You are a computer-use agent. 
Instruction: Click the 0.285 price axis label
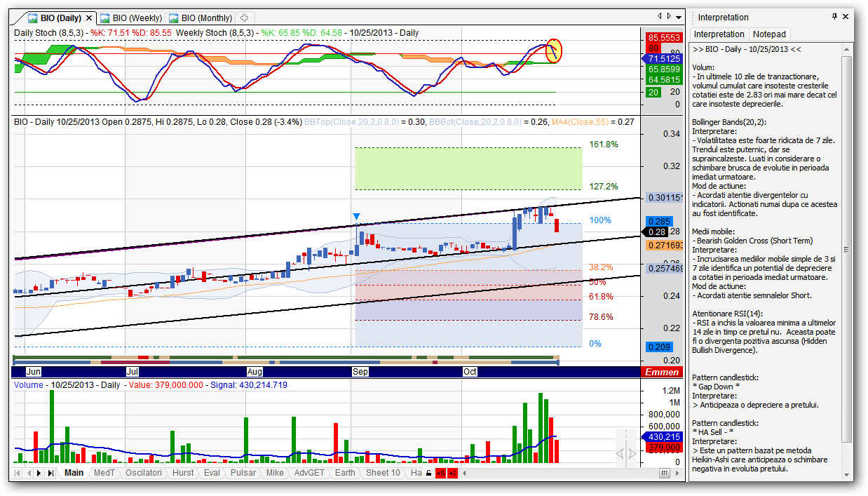659,221
